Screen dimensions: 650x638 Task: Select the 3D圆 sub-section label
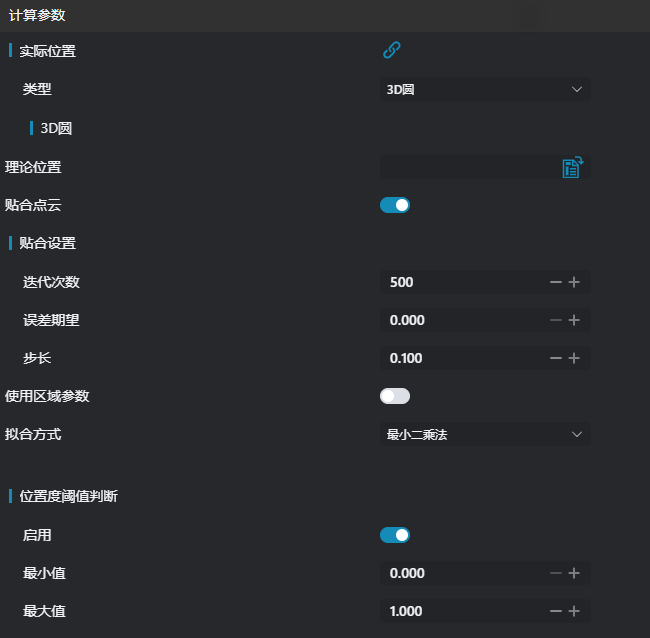[x=56, y=128]
